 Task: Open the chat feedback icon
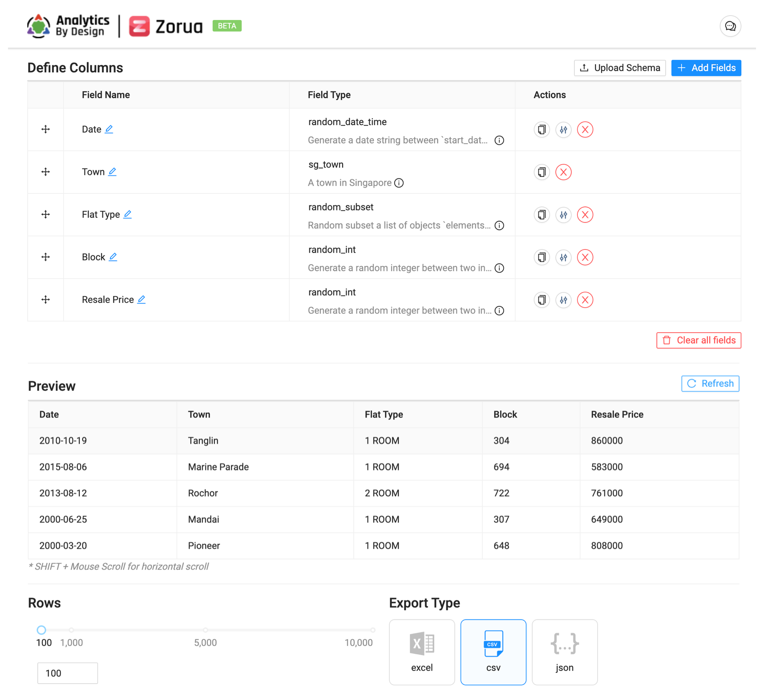pyautogui.click(x=730, y=26)
